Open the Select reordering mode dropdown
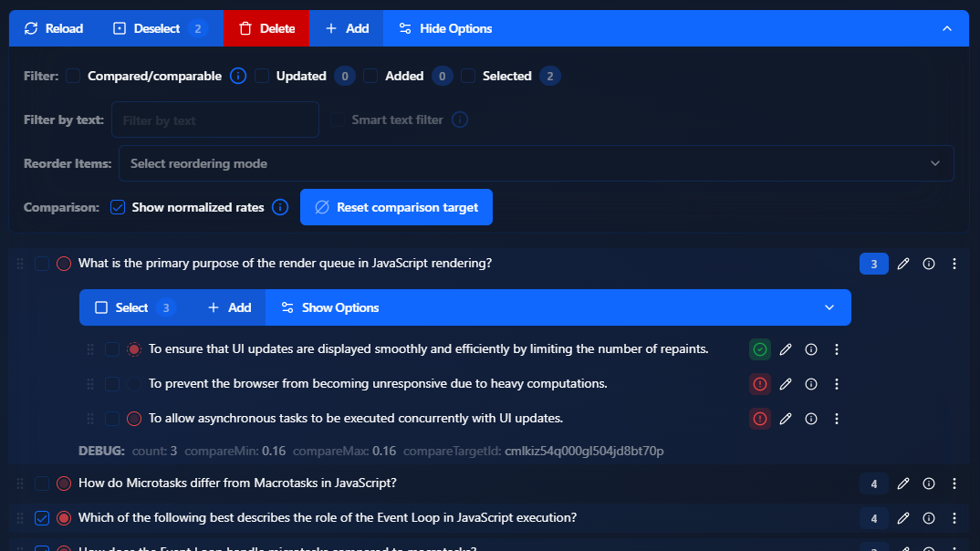980x551 pixels. pos(537,163)
